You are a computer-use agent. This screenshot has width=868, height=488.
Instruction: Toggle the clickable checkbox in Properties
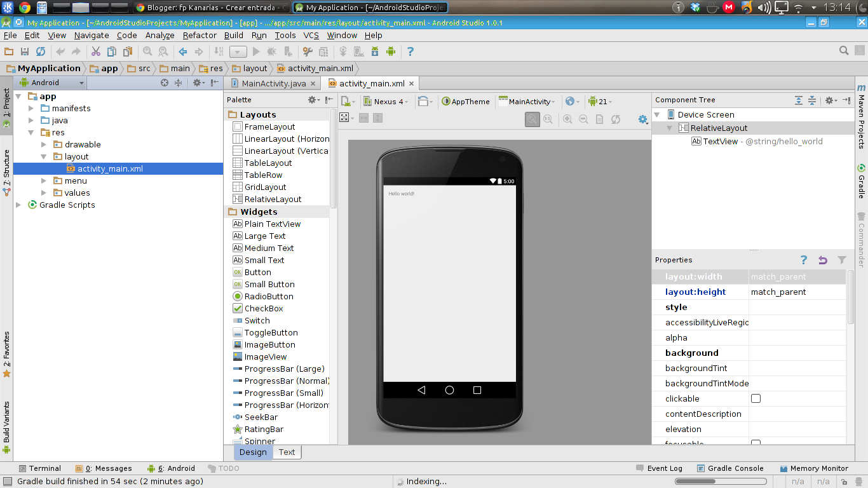[x=756, y=398]
